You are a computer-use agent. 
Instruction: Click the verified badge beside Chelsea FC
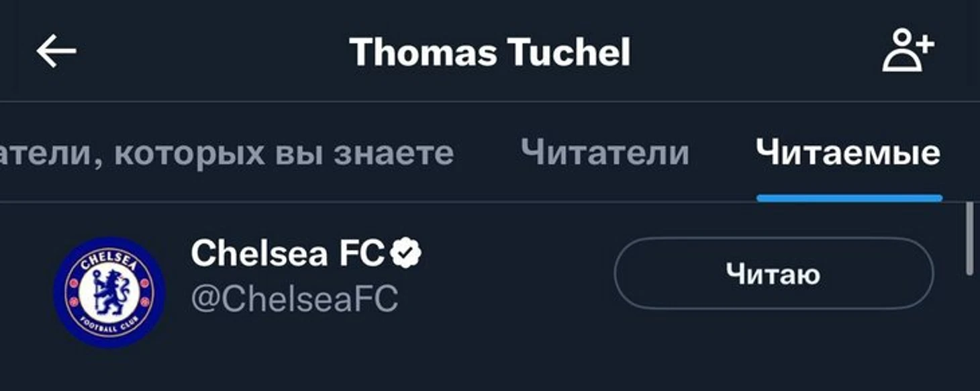407,253
